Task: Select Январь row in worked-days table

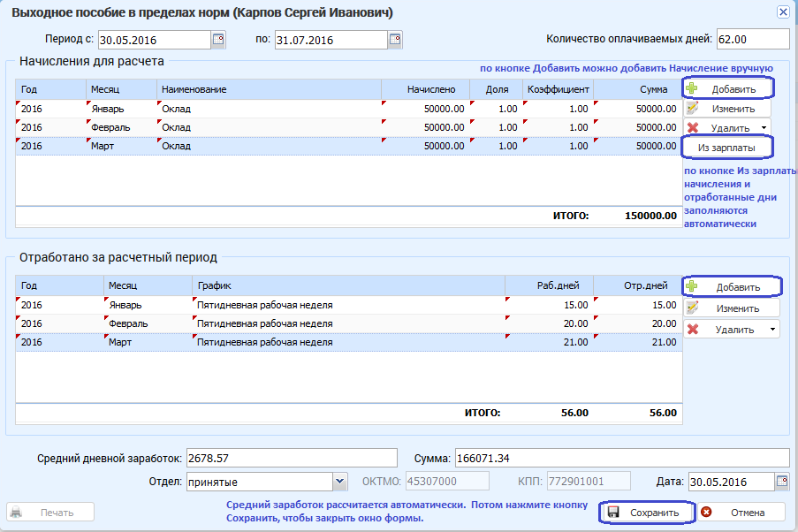Action: [x=348, y=305]
